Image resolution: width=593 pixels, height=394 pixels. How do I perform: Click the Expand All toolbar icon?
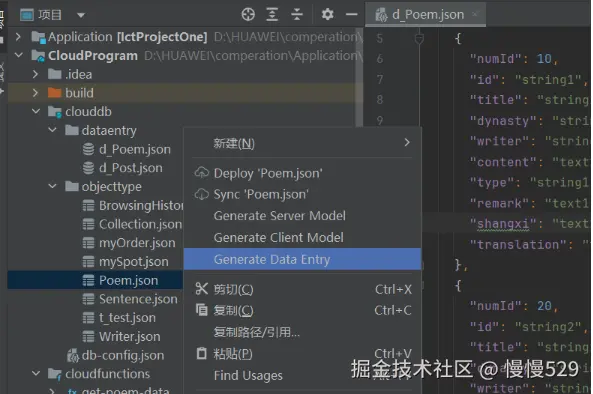[x=272, y=14]
